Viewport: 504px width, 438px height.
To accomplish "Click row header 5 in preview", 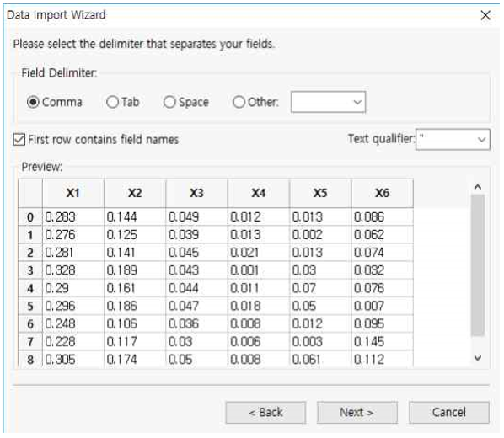I will [30, 306].
